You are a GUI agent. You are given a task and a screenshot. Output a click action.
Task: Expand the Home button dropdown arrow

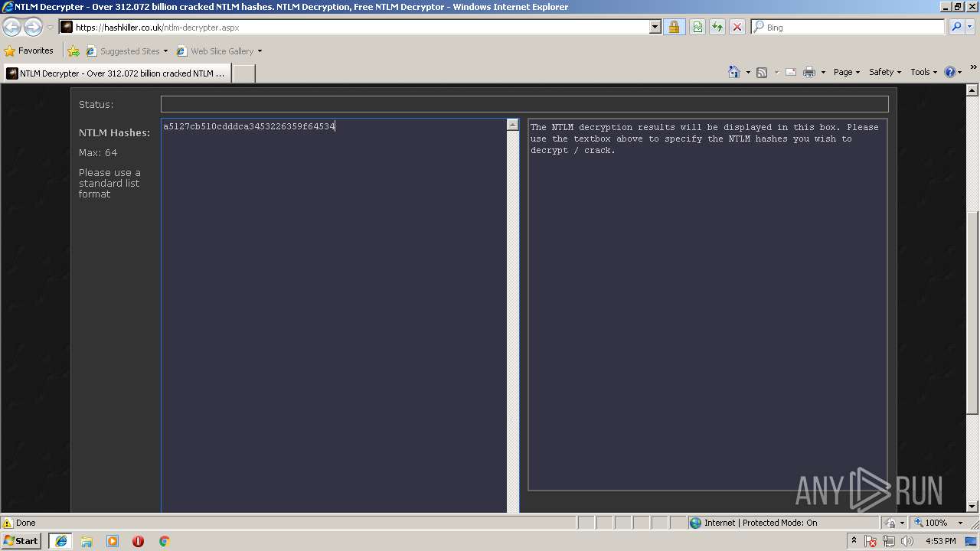pos(748,73)
